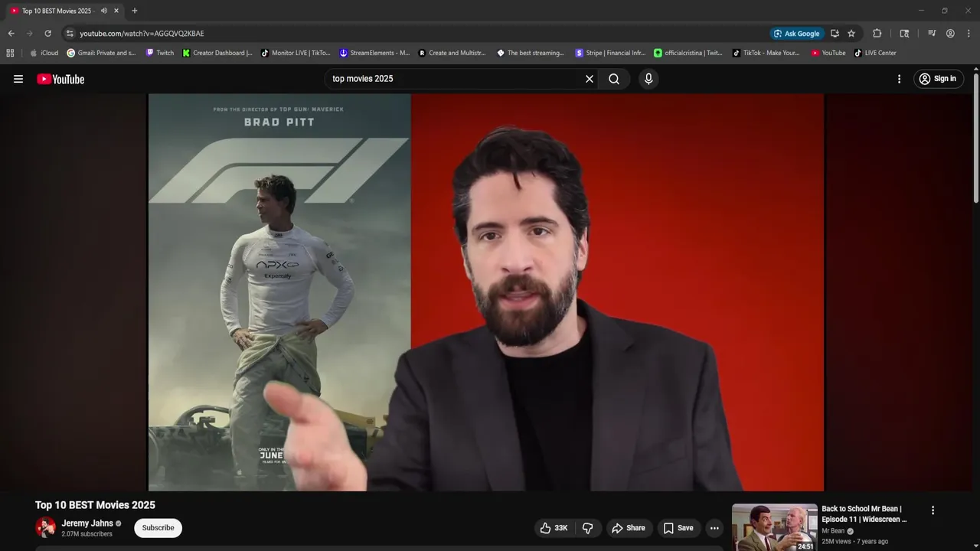The image size is (980, 551).
Task: Open the YouTube hamburger guide menu
Action: pyautogui.click(x=18, y=79)
